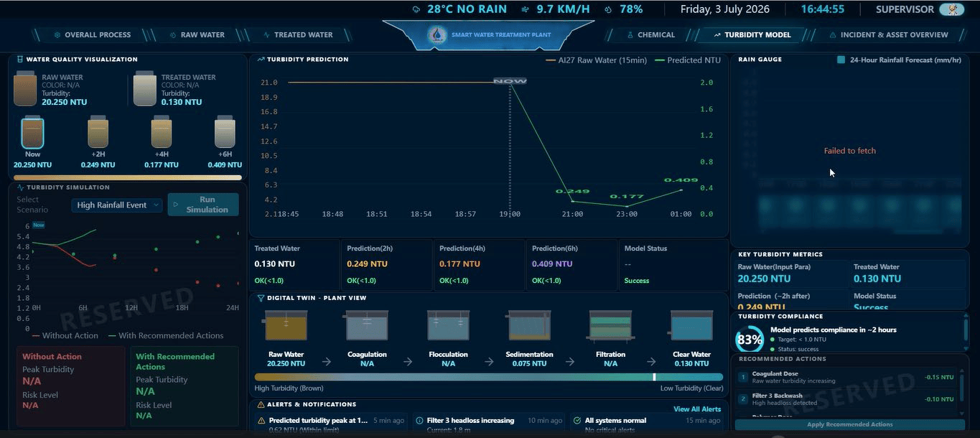This screenshot has width=980, height=438.
Task: Click the Smart Water Treatment Plant logo
Action: 437,34
